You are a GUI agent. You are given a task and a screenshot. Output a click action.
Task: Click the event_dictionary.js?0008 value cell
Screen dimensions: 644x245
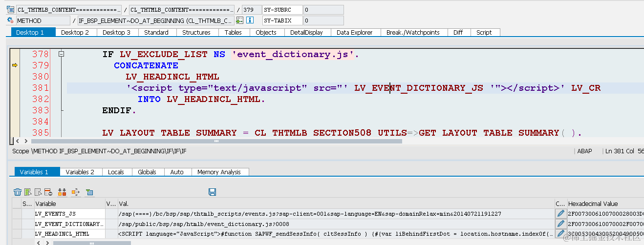point(336,224)
